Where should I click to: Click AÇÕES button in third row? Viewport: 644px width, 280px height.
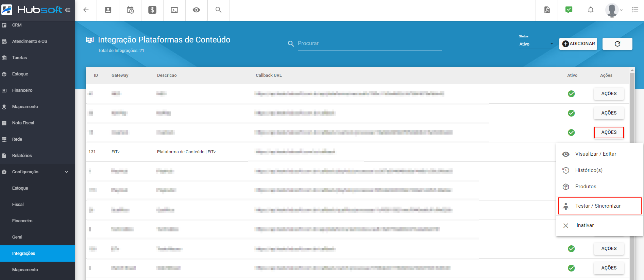click(x=609, y=132)
